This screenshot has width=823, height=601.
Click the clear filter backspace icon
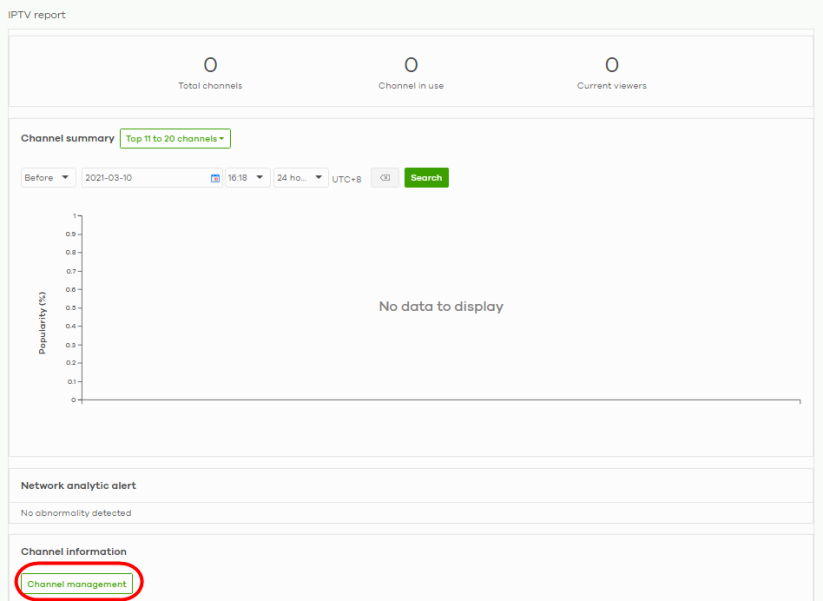point(384,178)
